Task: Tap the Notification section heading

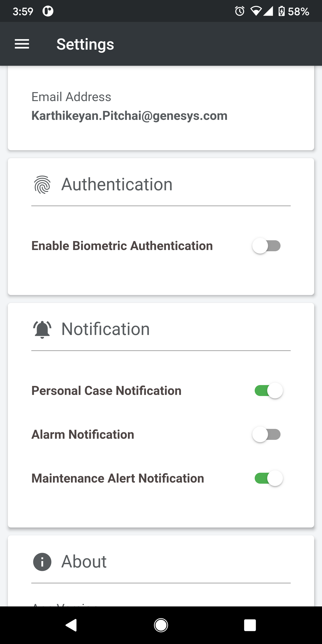Action: pyautogui.click(x=106, y=329)
